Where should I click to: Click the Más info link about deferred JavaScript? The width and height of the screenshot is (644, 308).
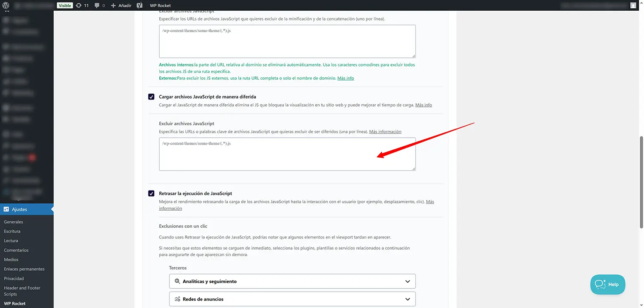[x=423, y=104]
